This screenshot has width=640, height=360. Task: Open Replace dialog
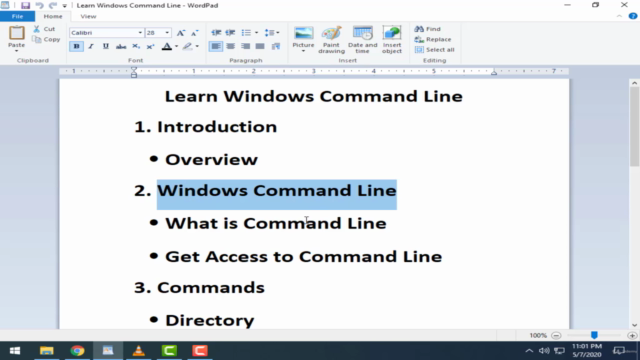click(x=433, y=40)
